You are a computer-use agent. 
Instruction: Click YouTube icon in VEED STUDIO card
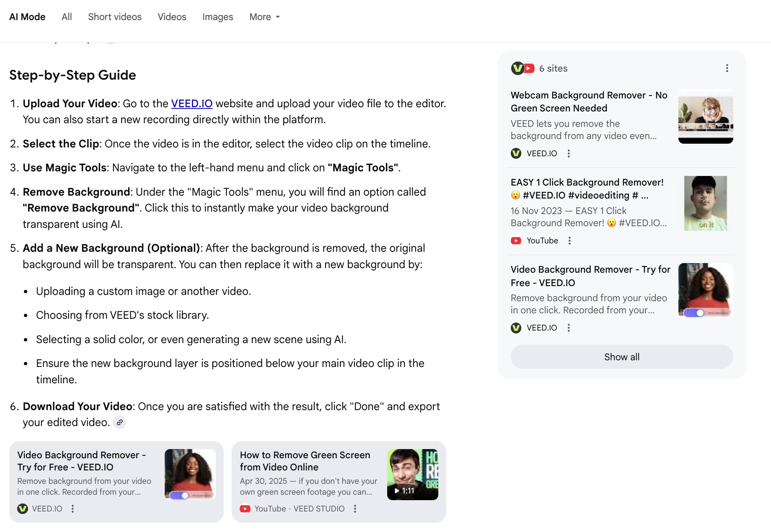(245, 509)
